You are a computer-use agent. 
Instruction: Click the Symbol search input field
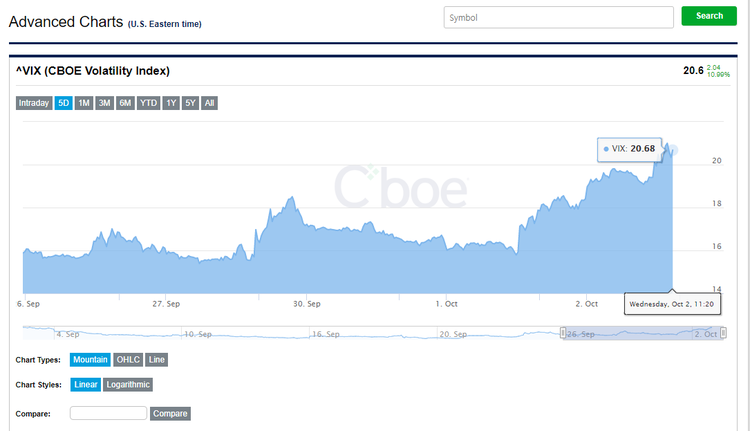point(558,17)
